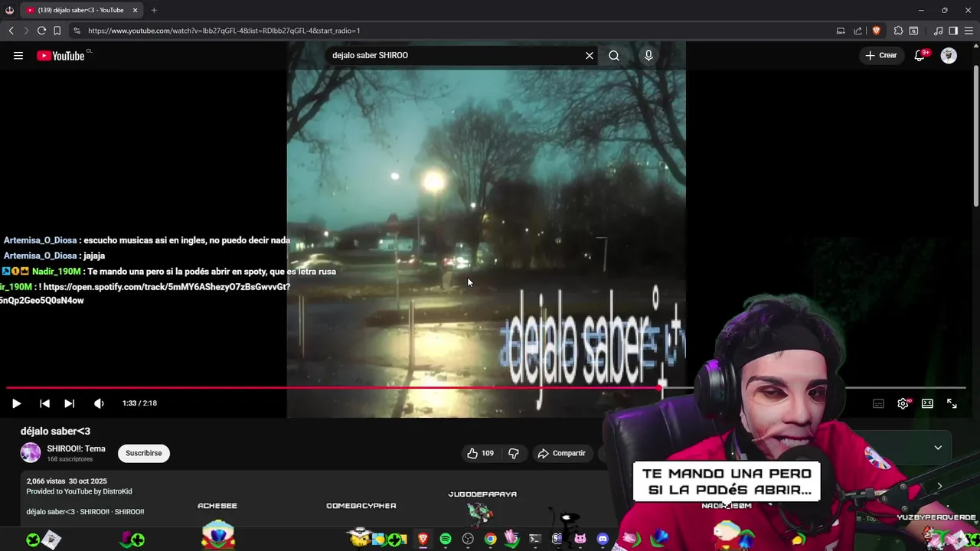Open the SHIROO channel avatar

point(31,453)
